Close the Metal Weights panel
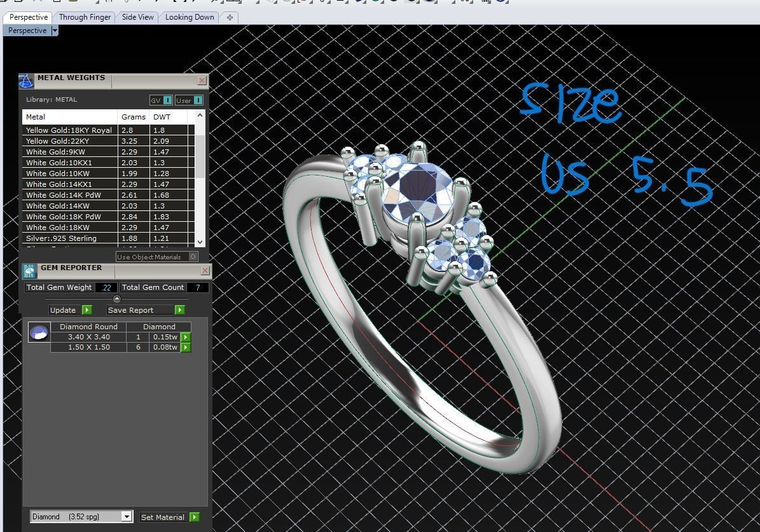Screen dimensions: 760x532 [202, 81]
